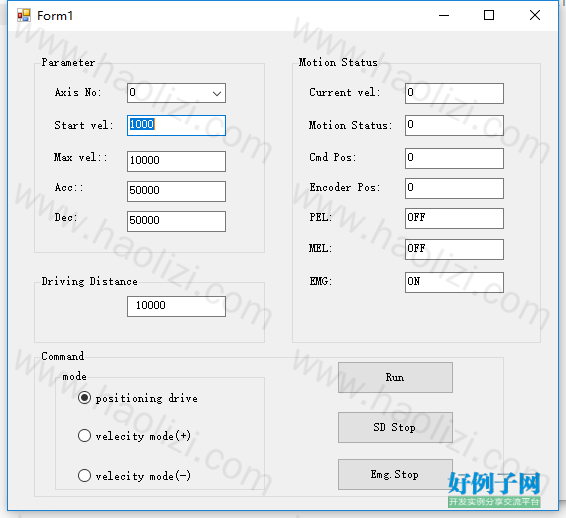
Task: Open the Axis No dropdown arrow
Action: 217,93
